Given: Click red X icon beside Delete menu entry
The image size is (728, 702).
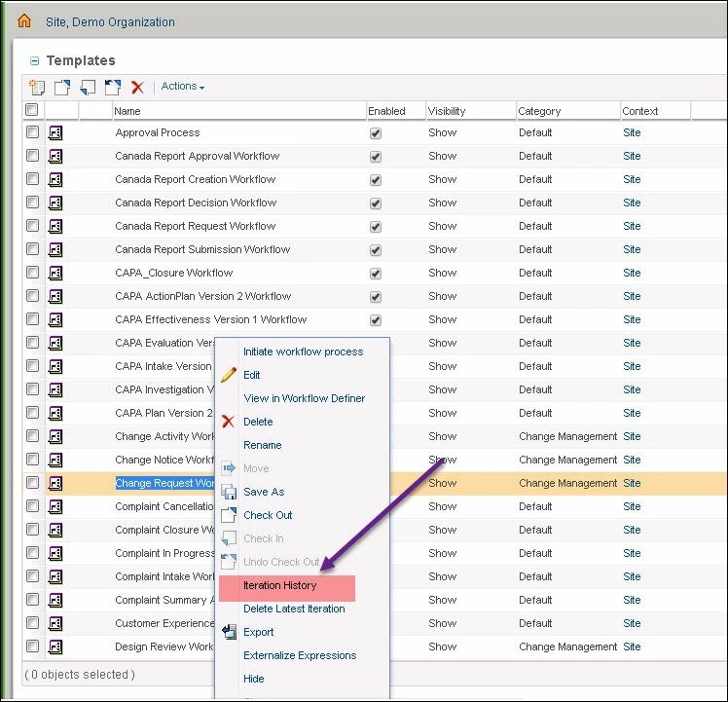Looking at the screenshot, I should click(x=228, y=422).
